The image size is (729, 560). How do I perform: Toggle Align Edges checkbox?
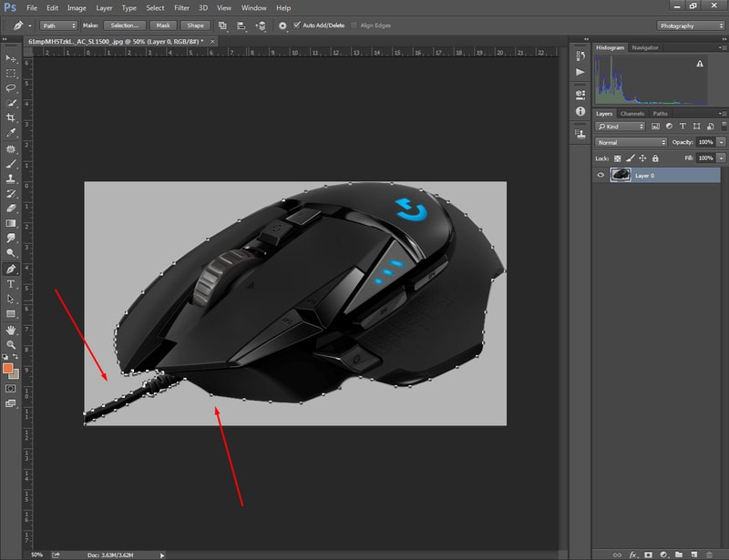tap(354, 25)
